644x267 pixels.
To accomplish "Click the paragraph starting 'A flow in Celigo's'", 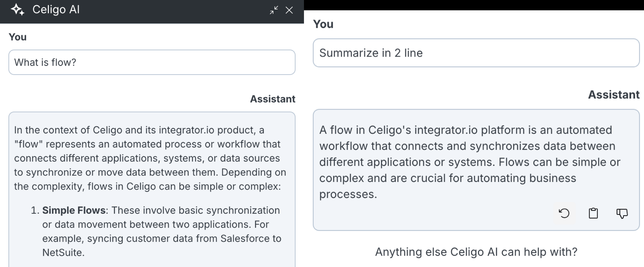I will click(x=469, y=162).
